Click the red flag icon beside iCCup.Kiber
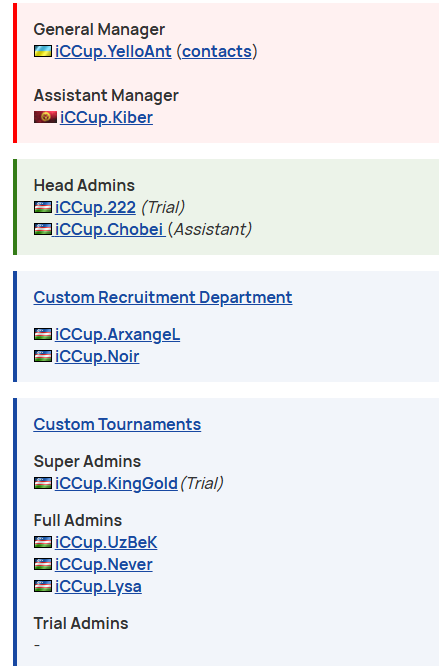This screenshot has height=666, width=439. pyautogui.click(x=45, y=117)
